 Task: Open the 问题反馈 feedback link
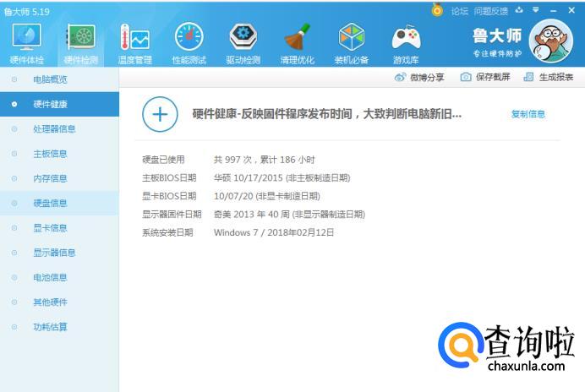click(x=491, y=11)
